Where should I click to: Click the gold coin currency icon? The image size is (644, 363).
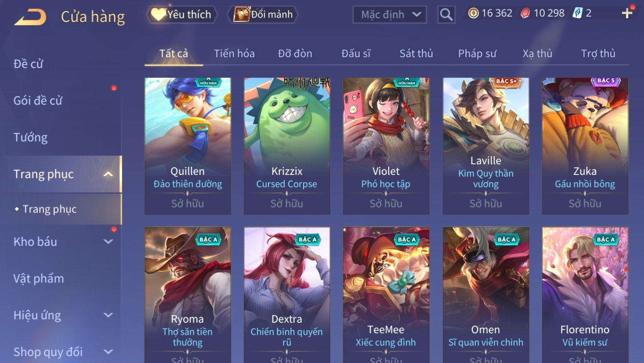pyautogui.click(x=473, y=13)
